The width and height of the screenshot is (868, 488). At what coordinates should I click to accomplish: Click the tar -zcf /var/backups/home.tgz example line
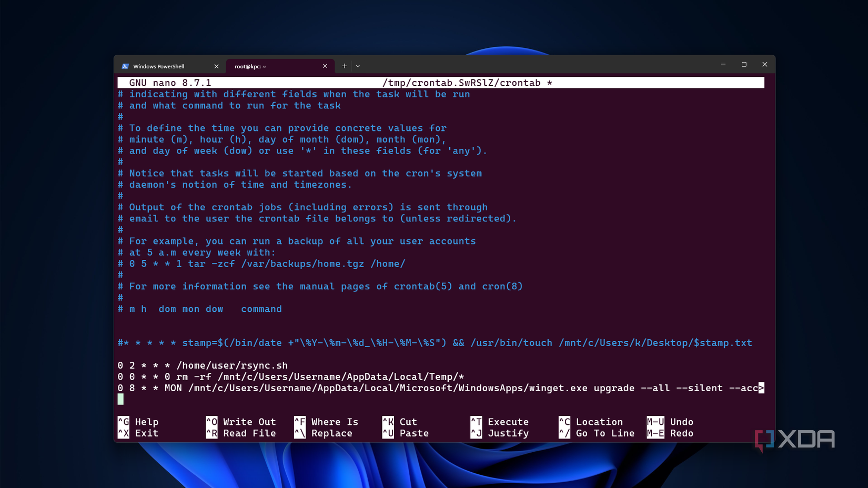point(261,264)
